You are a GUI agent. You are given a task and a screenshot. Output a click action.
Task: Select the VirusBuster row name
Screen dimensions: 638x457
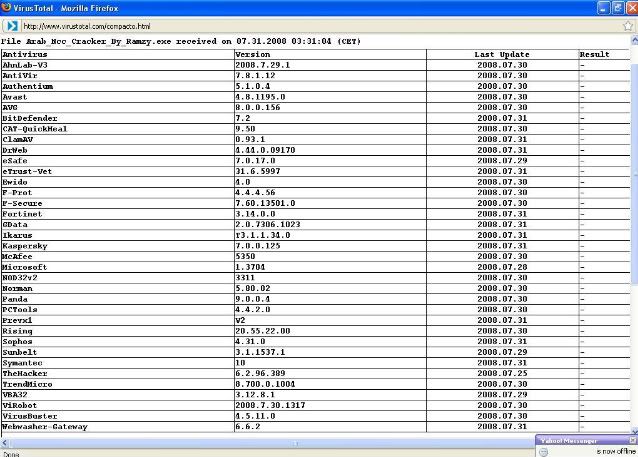click(30, 416)
